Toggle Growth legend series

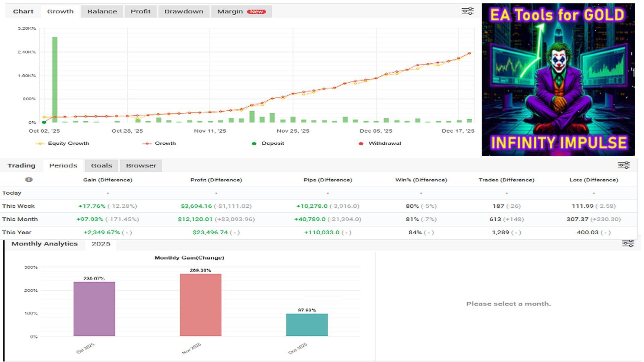[x=159, y=143]
